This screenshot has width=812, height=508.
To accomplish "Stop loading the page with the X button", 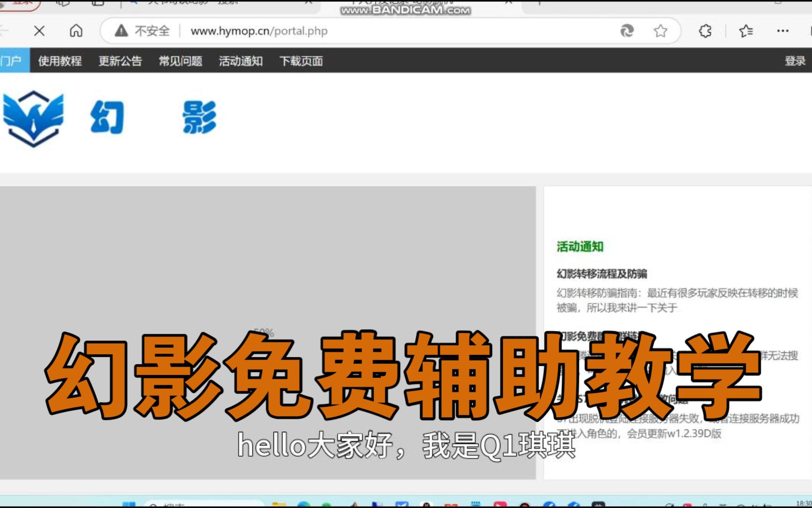I will [39, 31].
